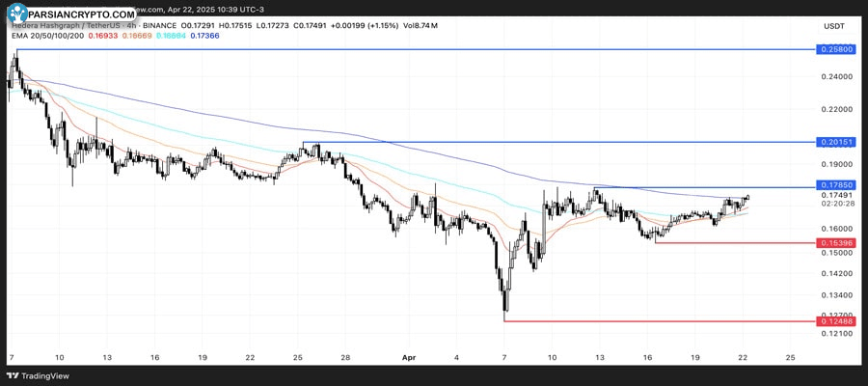Viewport: 868px width, 386px height.
Task: Click the 4 date label on time axis
Action: [457, 358]
